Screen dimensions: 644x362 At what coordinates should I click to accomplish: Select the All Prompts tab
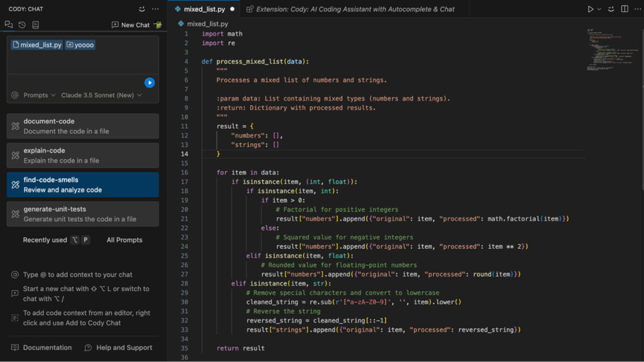(124, 240)
